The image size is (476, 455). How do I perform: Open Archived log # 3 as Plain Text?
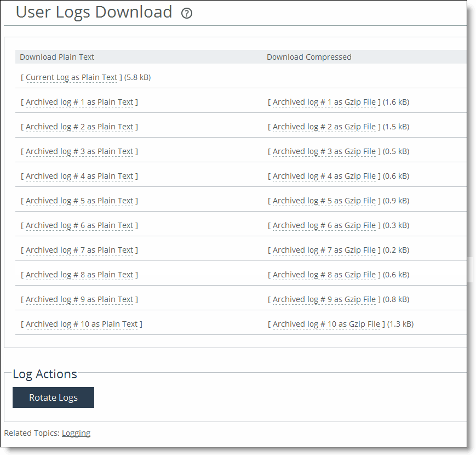tap(79, 151)
